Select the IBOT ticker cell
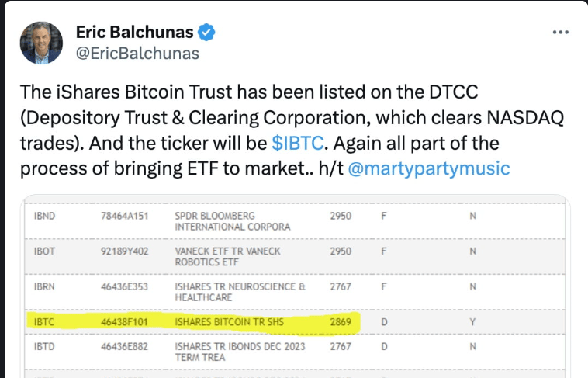The width and height of the screenshot is (588, 378). click(45, 251)
